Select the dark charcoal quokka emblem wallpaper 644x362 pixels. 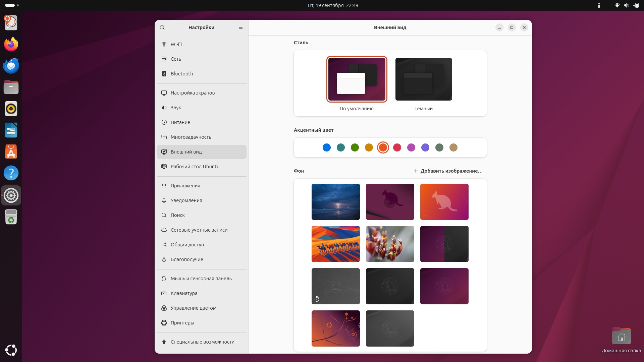coord(390,286)
